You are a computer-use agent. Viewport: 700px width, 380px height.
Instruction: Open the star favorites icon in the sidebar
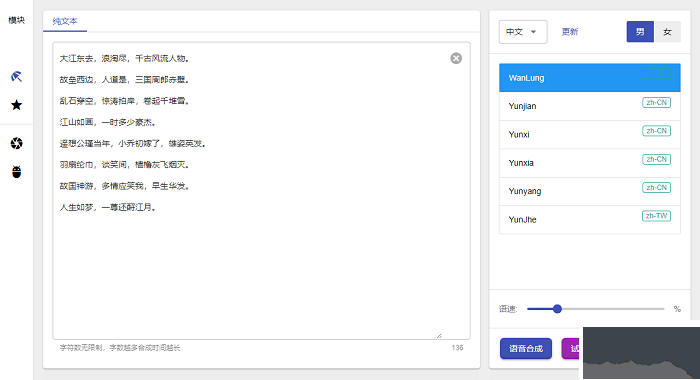point(17,105)
